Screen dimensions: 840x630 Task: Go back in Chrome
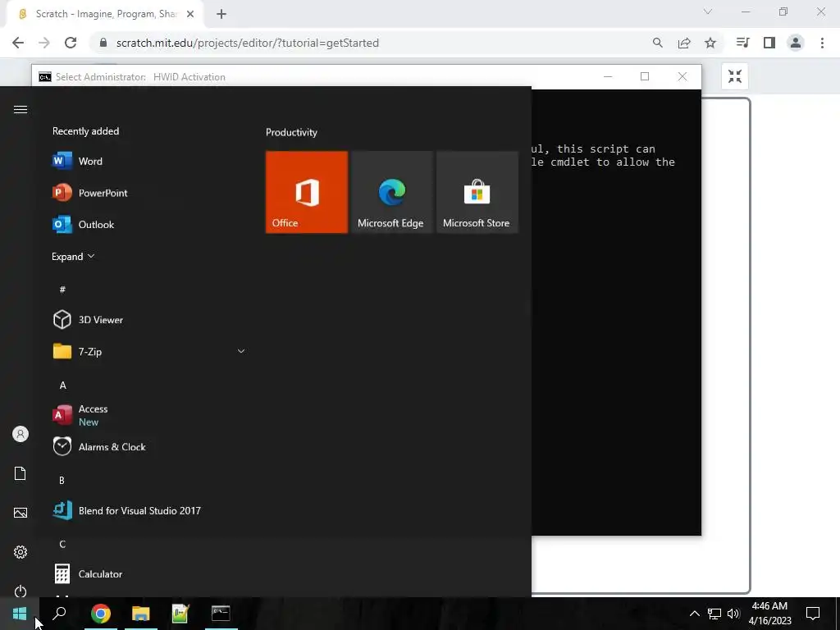coord(18,43)
